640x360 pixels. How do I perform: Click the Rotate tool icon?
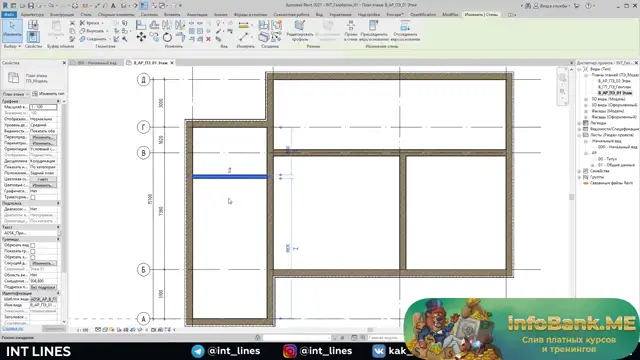click(x=167, y=38)
